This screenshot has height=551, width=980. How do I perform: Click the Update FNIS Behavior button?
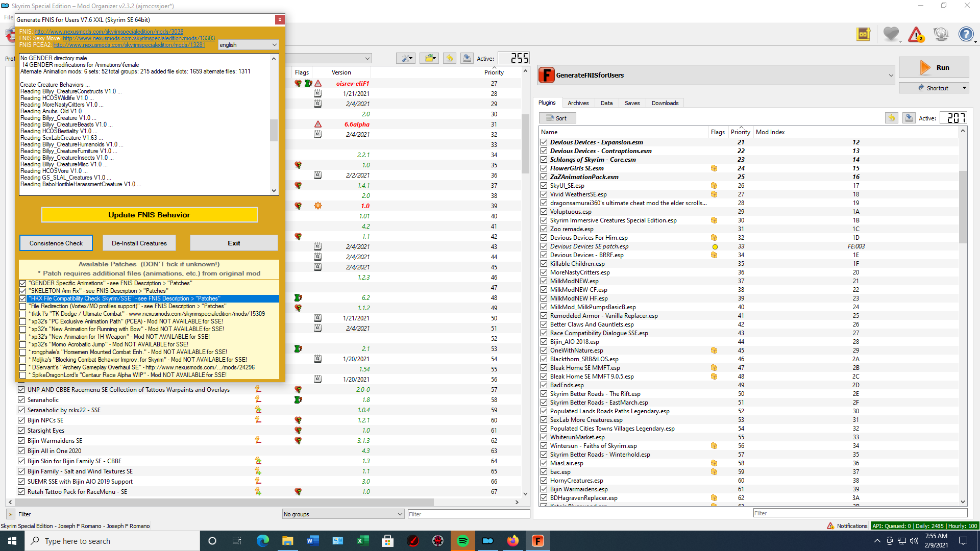149,215
